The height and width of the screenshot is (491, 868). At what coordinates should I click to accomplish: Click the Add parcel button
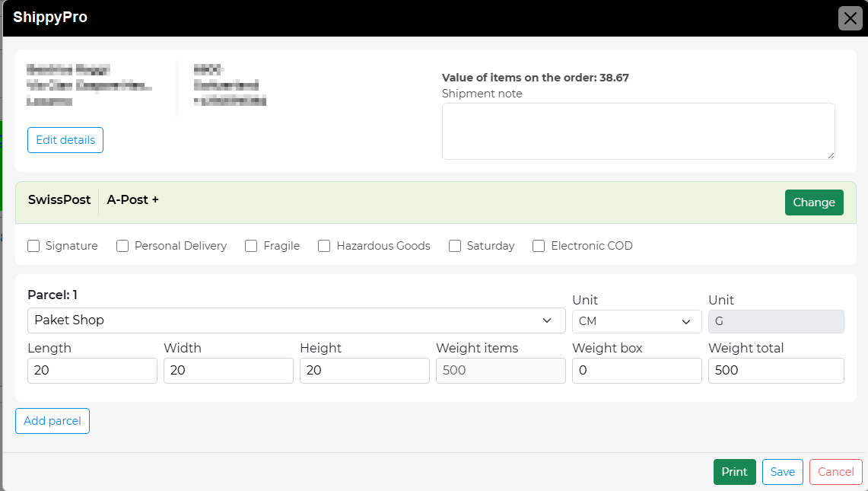click(x=52, y=421)
